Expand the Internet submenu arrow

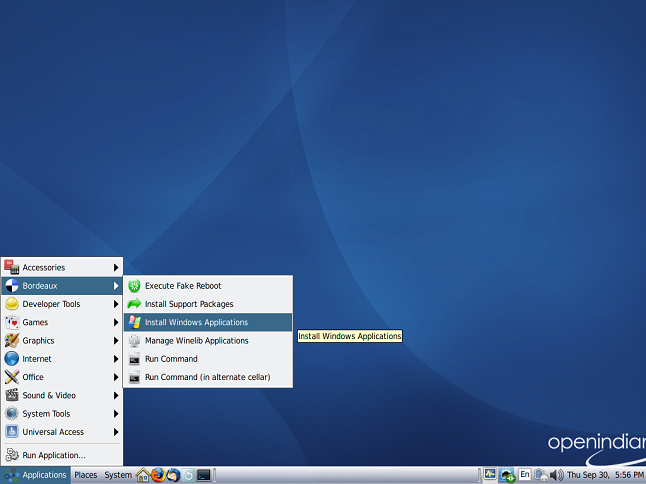(116, 359)
